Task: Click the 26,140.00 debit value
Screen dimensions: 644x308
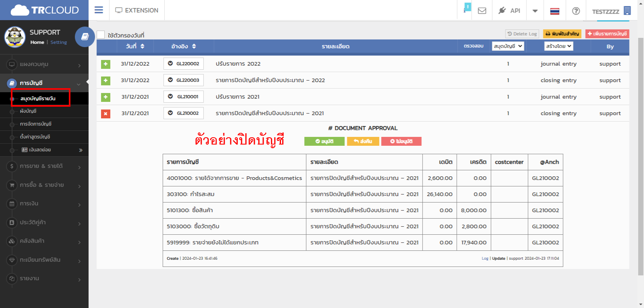Action: [440, 194]
